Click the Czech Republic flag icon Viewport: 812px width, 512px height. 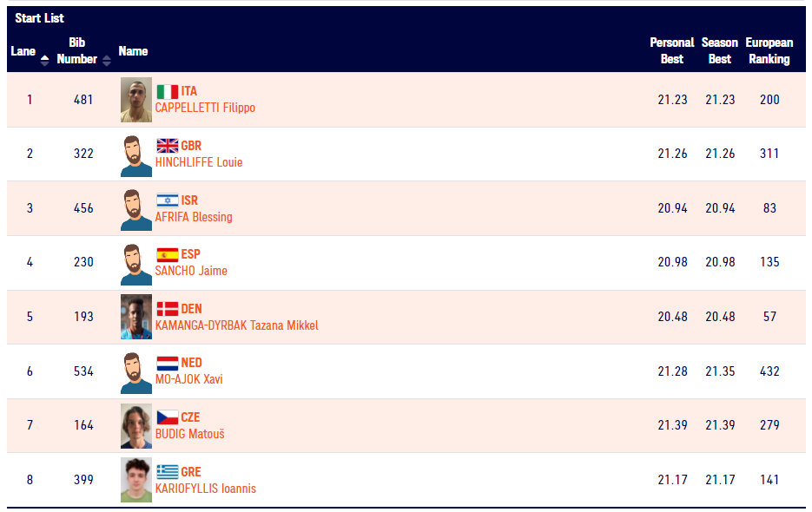pos(168,417)
